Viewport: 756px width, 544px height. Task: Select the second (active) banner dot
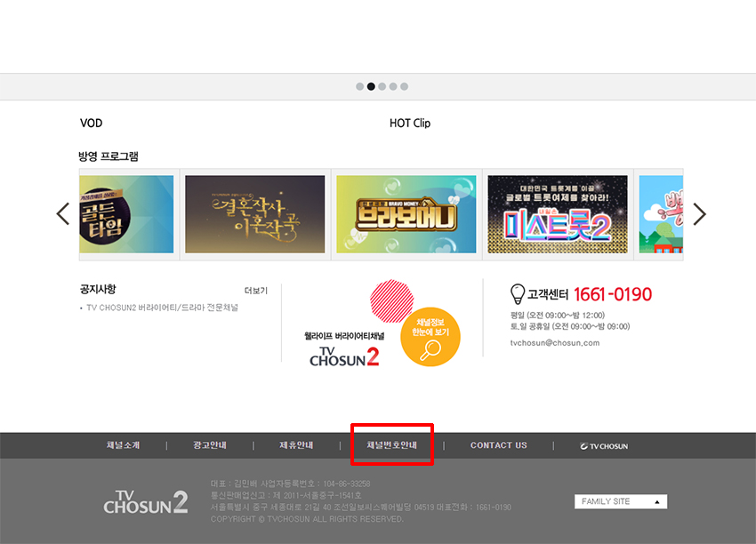point(371,86)
